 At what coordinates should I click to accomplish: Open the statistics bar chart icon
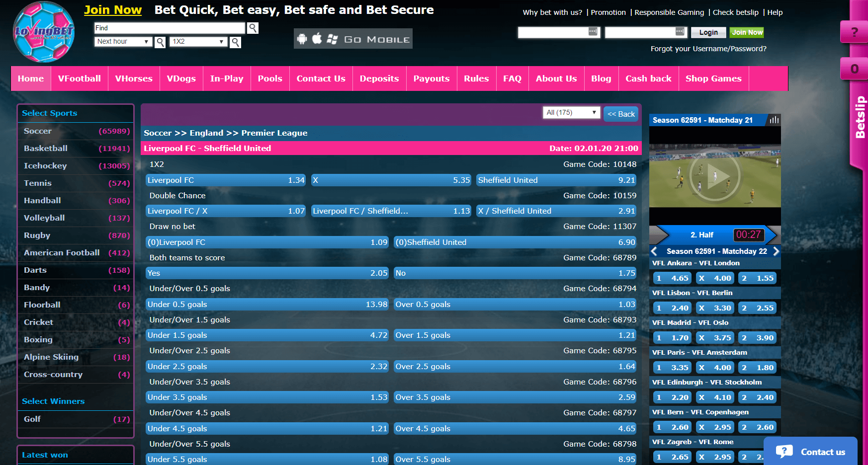coord(774,120)
